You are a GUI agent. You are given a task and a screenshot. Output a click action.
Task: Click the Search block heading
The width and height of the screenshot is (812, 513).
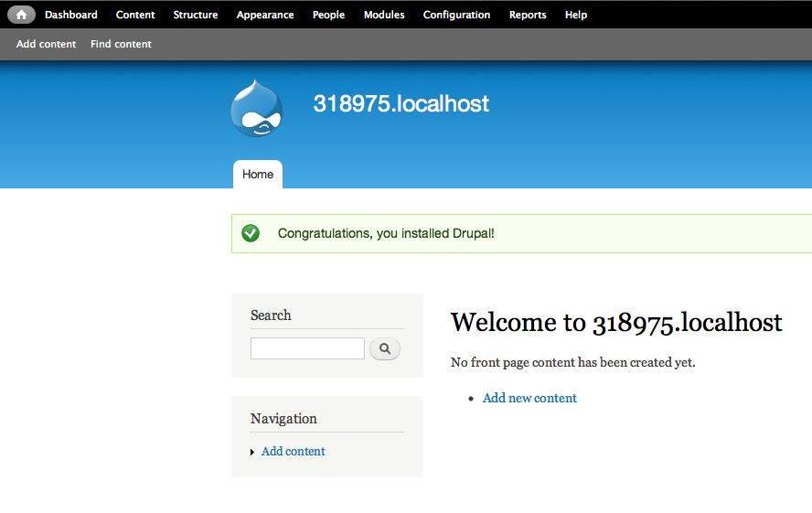point(271,315)
